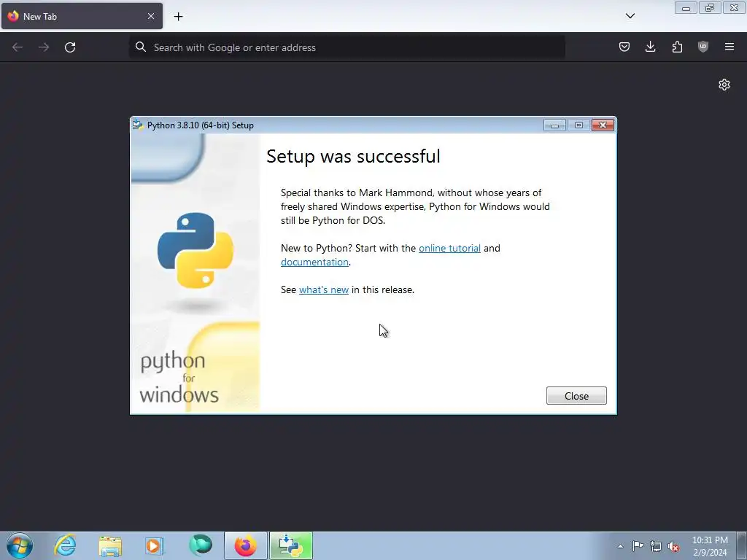Open Windows Media Player from taskbar
This screenshot has height=560, width=747.
pos(155,545)
